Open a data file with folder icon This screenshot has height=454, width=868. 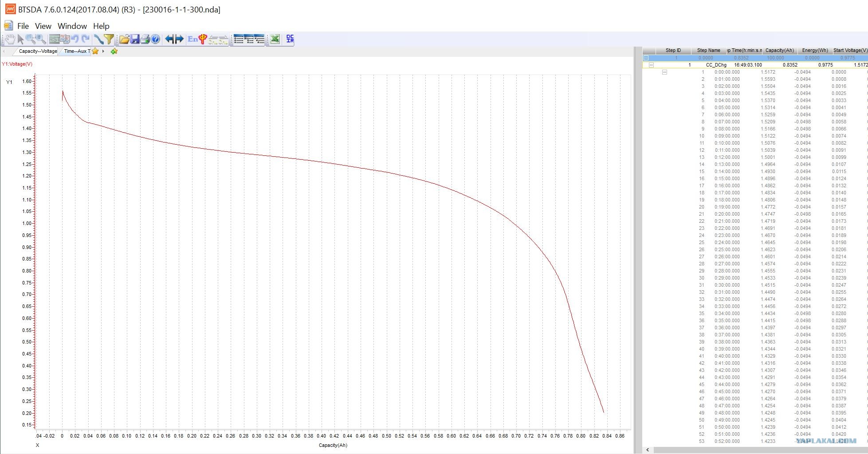[124, 39]
